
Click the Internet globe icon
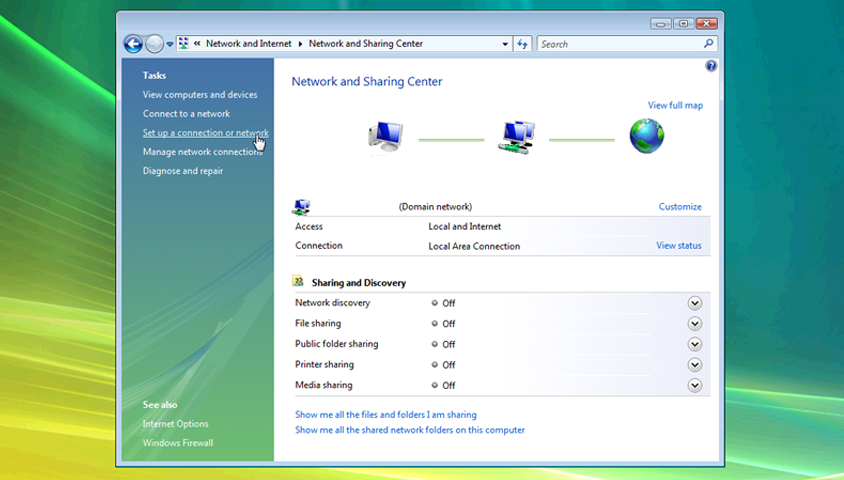coord(646,136)
